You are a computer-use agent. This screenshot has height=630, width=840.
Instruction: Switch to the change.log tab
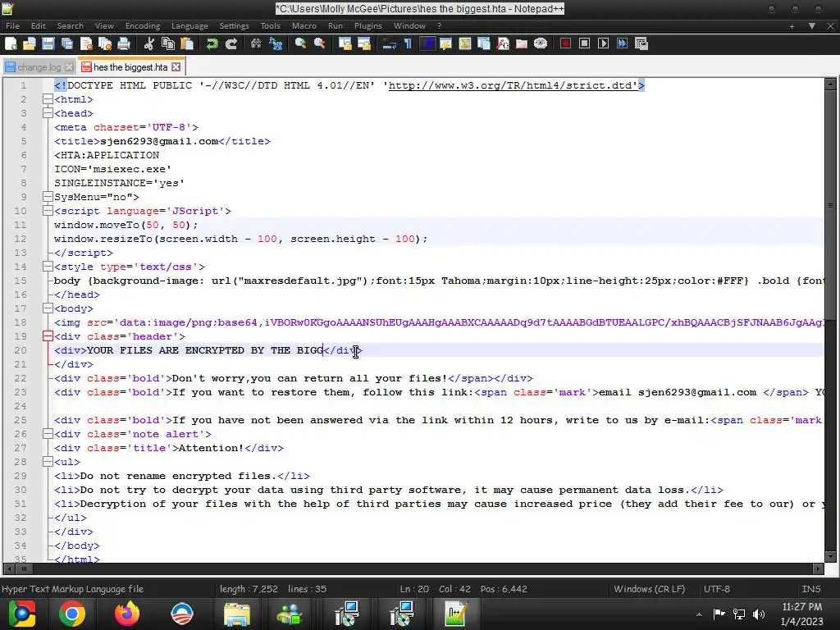point(39,67)
